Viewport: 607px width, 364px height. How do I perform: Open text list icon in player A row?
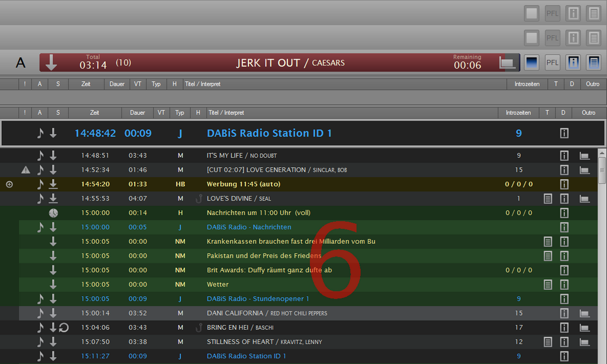594,63
